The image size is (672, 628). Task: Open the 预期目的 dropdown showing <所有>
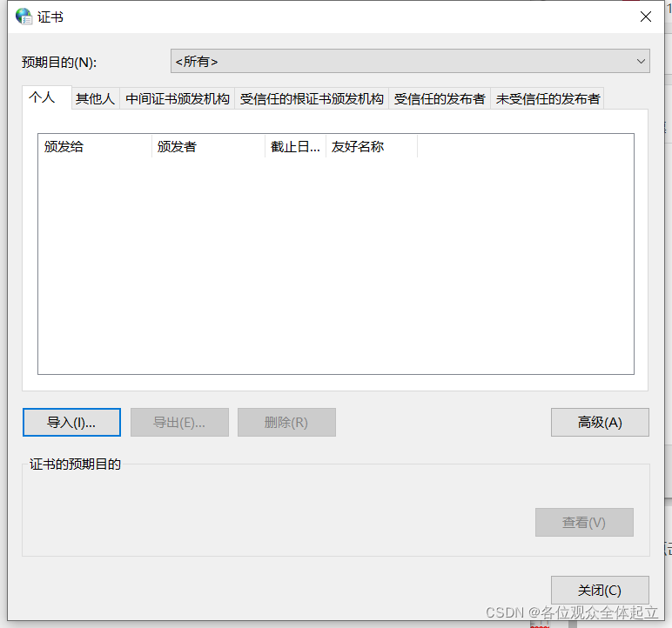410,61
